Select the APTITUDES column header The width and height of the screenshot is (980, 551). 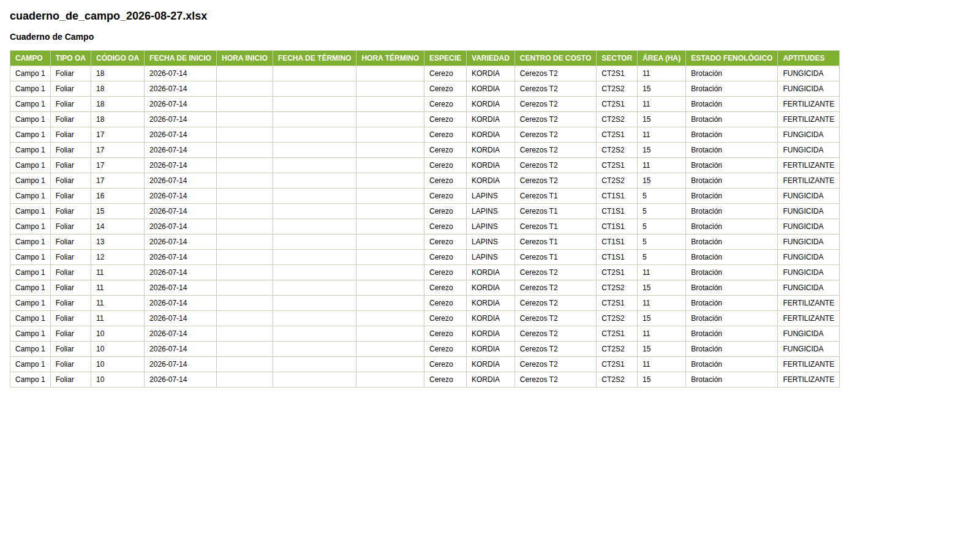(809, 58)
